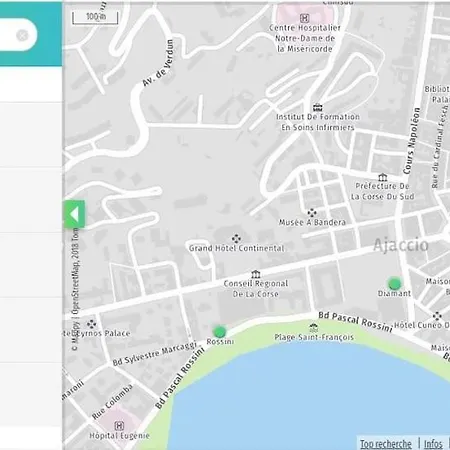
Task: Open the Top recherche link
Action: (x=386, y=444)
